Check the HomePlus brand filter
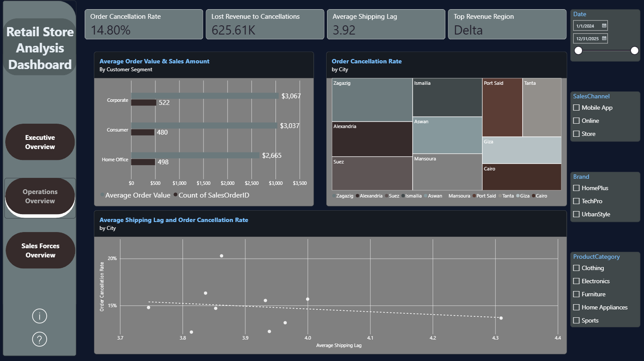Viewport: 644px width, 361px height. 576,188
